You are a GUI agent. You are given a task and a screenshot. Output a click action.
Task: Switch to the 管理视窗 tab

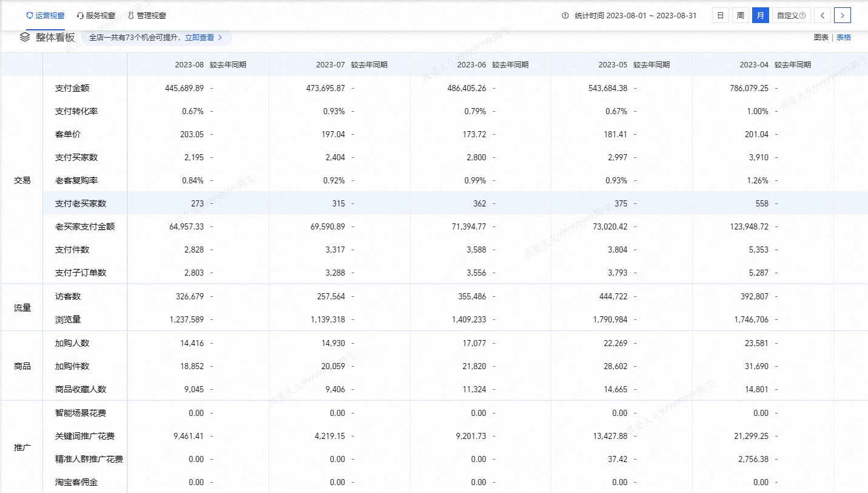click(x=147, y=16)
